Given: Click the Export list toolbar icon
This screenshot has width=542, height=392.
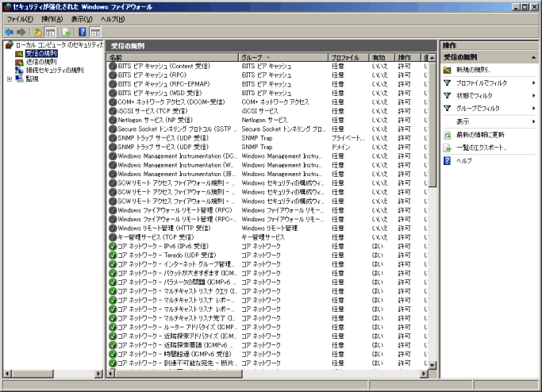Looking at the screenshot, I should [x=67, y=32].
